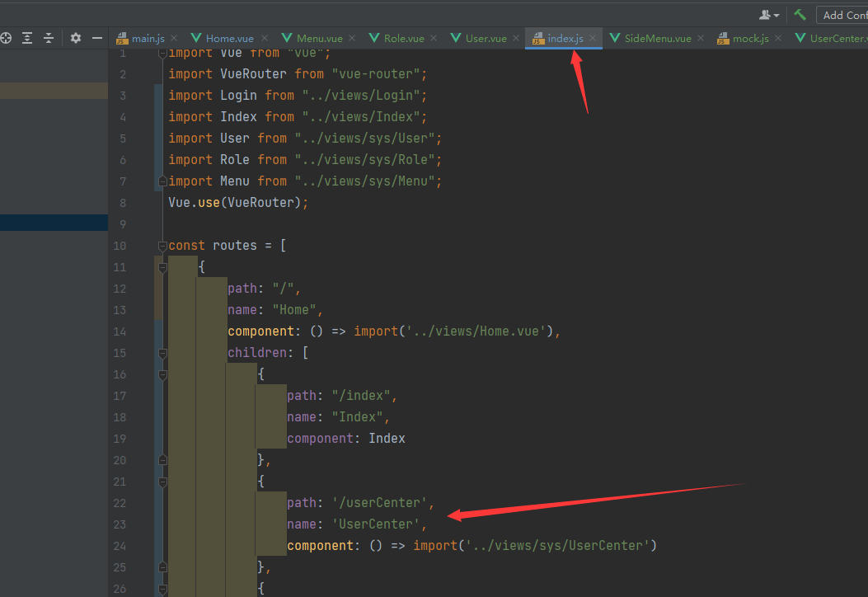Hide the project tool window with minus icon
Viewport: 868px width, 597px height.
click(x=97, y=38)
